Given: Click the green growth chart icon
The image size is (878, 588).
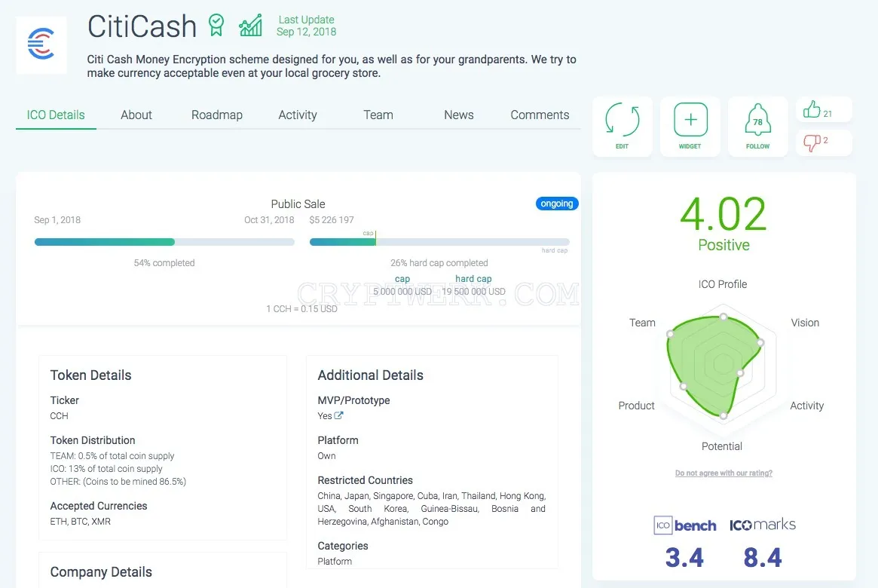Looking at the screenshot, I should coord(250,25).
